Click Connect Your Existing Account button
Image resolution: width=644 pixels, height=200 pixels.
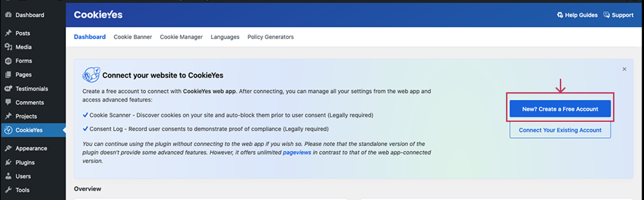pyautogui.click(x=560, y=130)
